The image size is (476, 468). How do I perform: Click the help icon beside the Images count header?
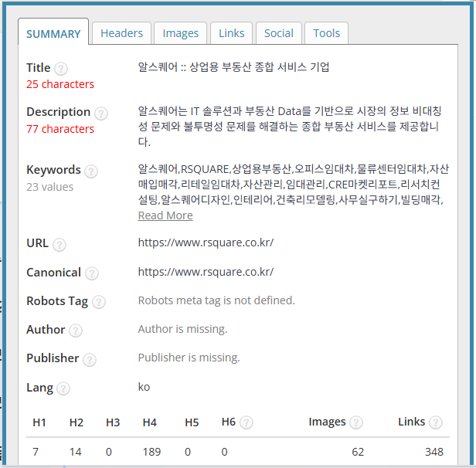(356, 422)
